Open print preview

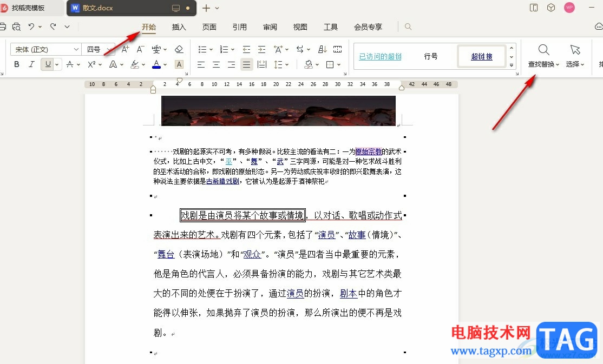tap(16, 27)
